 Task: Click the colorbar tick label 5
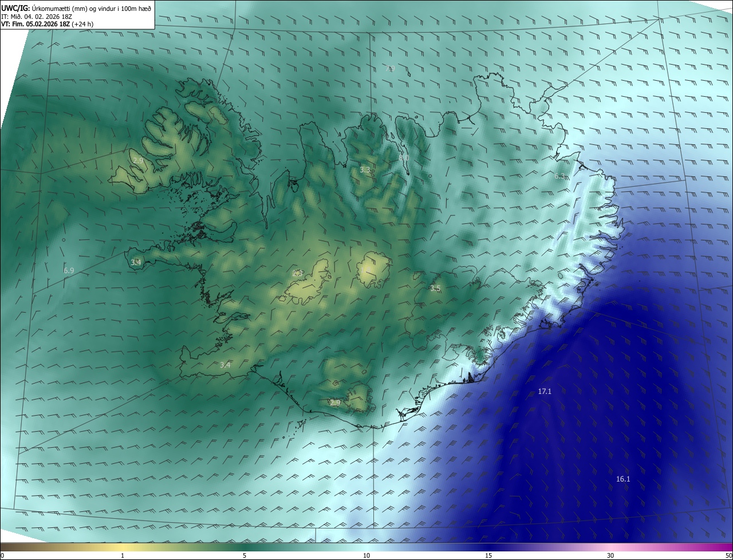click(x=245, y=555)
